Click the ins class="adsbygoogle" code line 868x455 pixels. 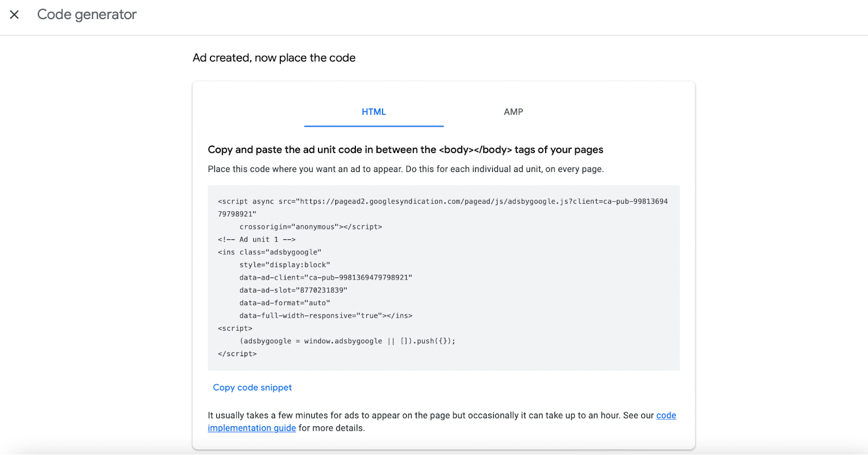coord(270,252)
